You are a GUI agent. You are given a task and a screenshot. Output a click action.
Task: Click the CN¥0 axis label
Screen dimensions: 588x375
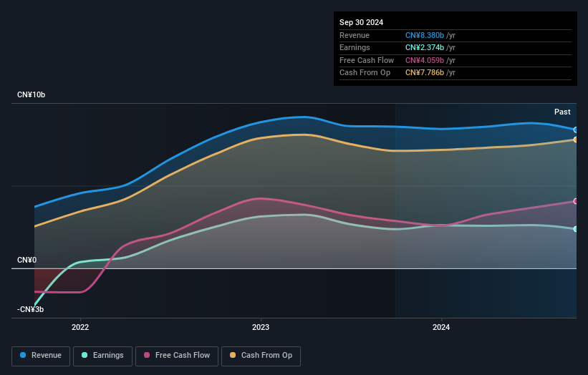click(26, 260)
